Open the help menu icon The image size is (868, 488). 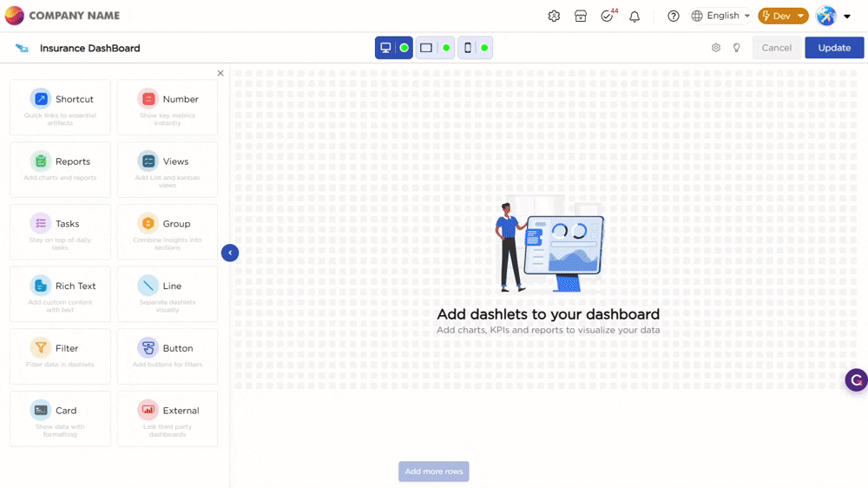click(x=674, y=16)
